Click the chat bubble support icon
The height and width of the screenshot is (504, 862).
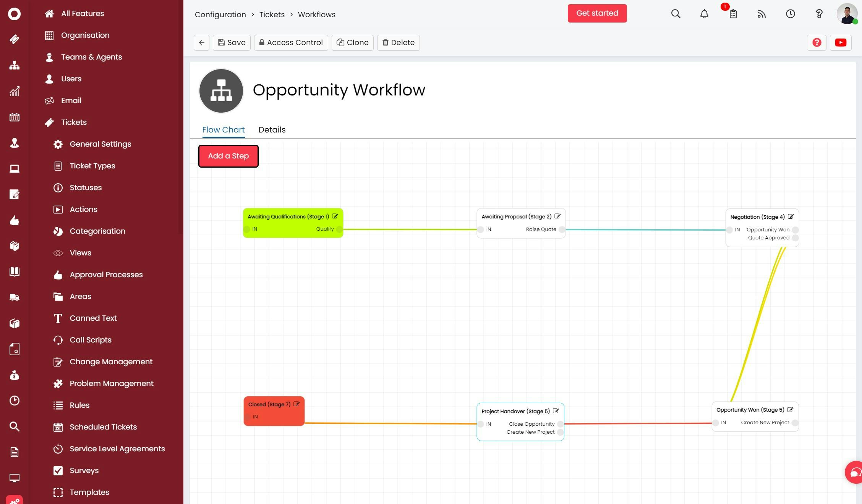coord(854,472)
